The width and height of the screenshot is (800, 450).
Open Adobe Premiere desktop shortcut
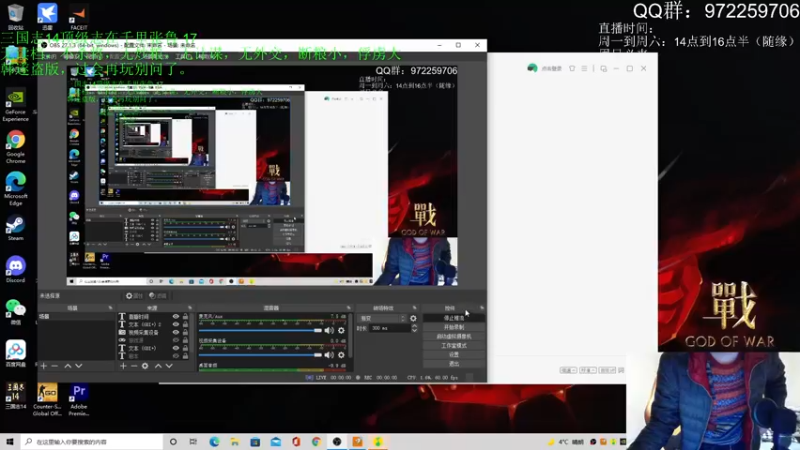[79, 399]
